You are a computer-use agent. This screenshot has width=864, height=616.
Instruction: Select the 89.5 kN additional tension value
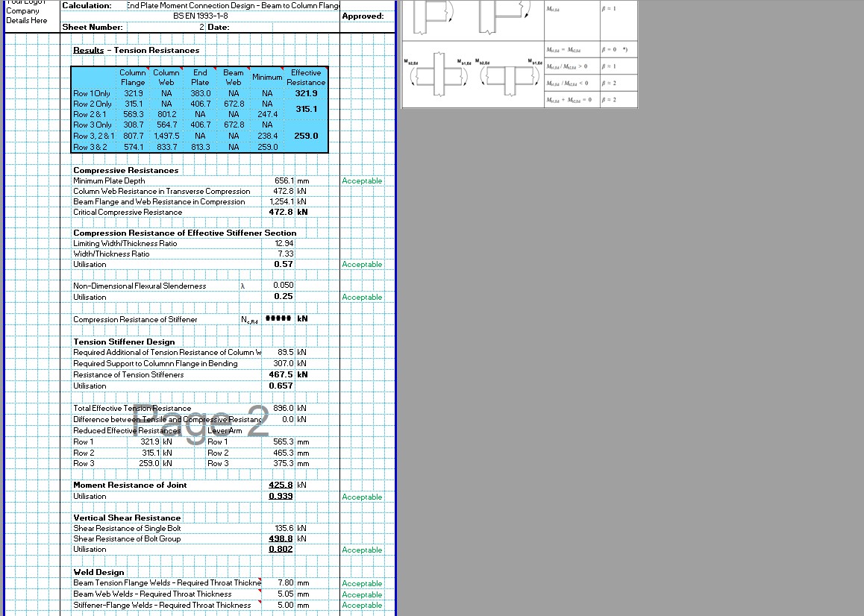(286, 352)
